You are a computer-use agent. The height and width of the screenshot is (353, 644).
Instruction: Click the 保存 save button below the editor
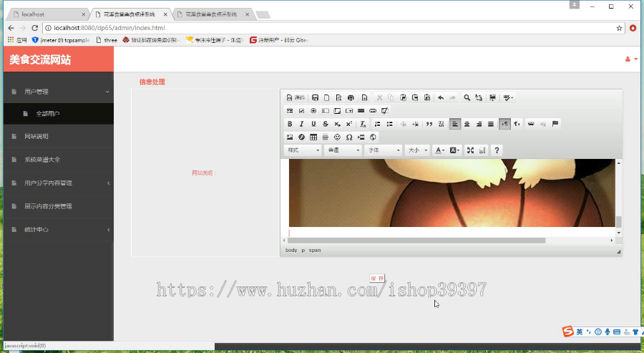[377, 279]
